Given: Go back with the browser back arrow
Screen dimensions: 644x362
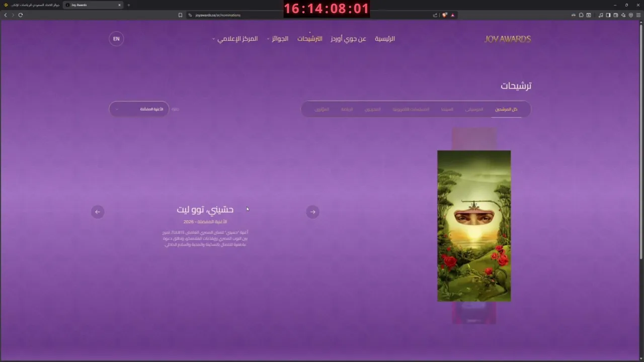Looking at the screenshot, I should pyautogui.click(x=6, y=15).
